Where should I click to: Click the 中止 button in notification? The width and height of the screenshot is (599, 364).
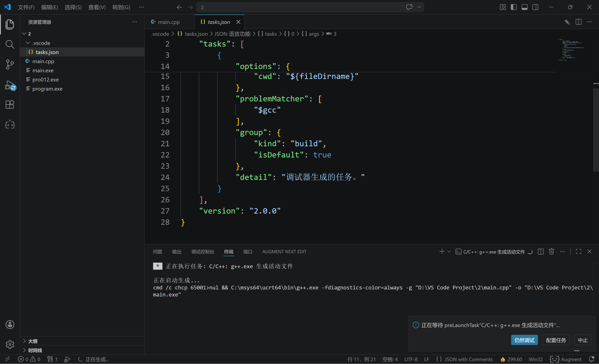583,340
